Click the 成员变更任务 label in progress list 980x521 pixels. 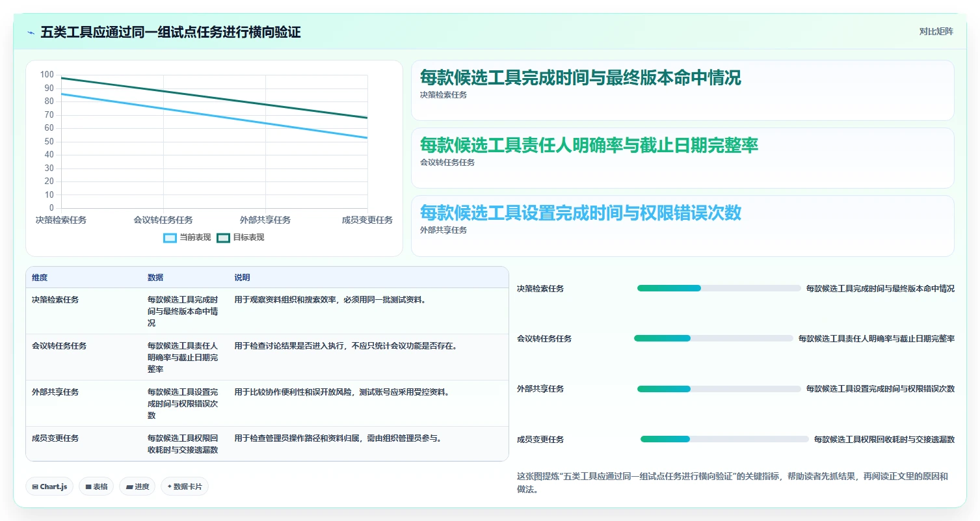pyautogui.click(x=540, y=440)
